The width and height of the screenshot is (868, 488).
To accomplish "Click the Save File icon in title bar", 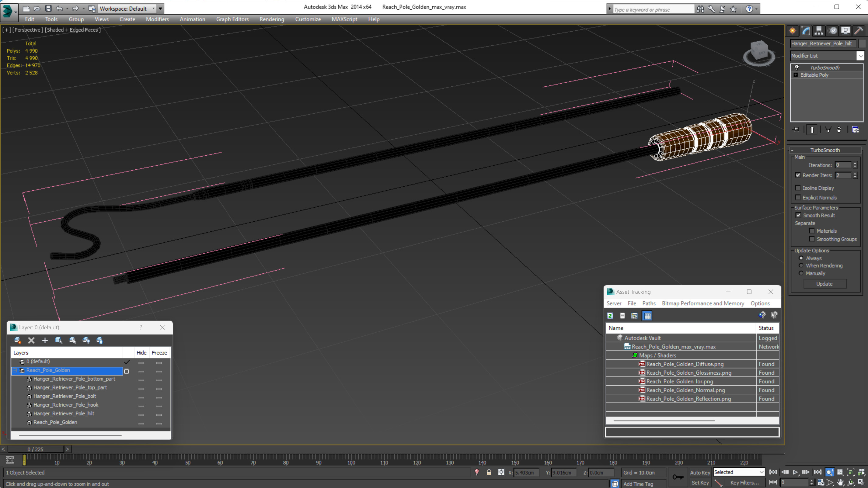I will (x=48, y=9).
